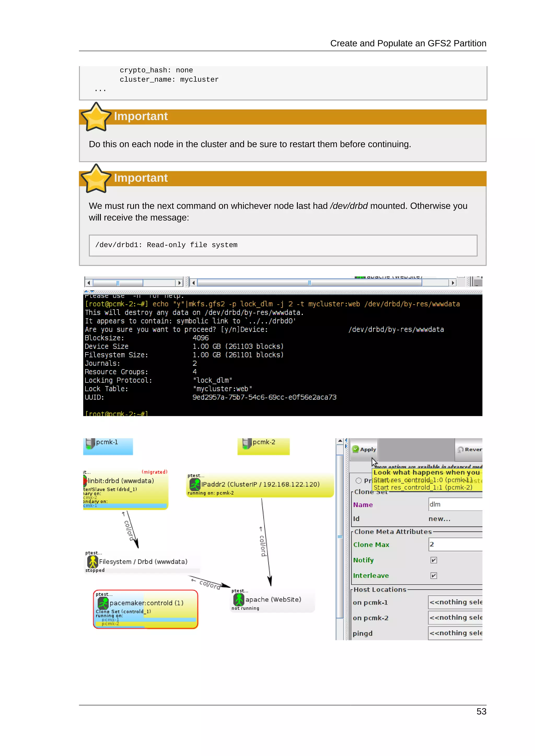Click the mkfs.gfs2 command line in terminal
The width and height of the screenshot is (535, 756).
tap(272, 304)
